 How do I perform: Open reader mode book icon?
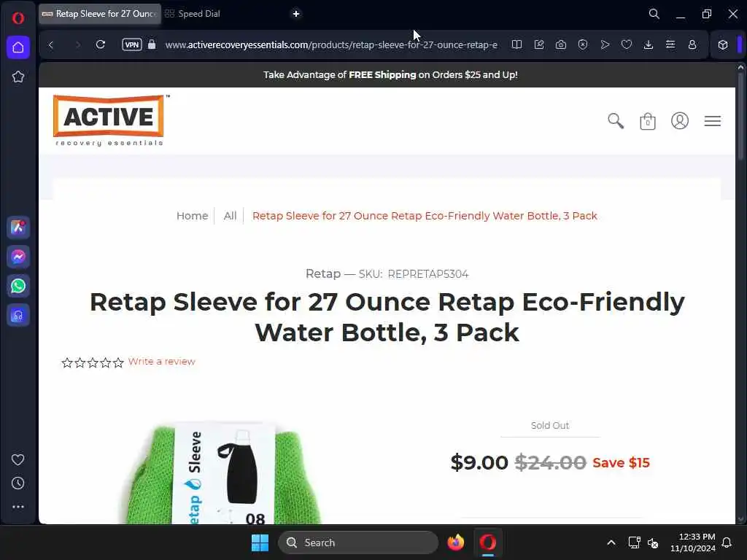click(516, 44)
